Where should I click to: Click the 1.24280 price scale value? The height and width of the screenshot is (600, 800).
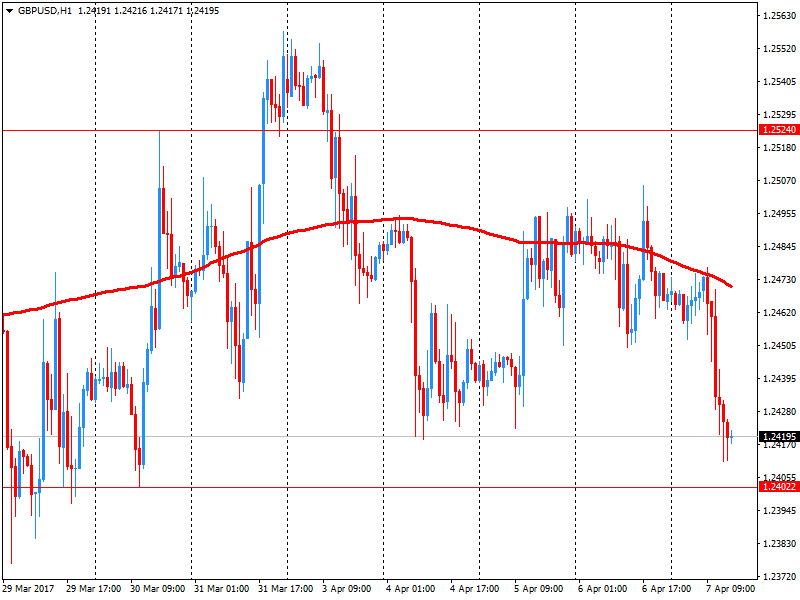click(x=779, y=412)
